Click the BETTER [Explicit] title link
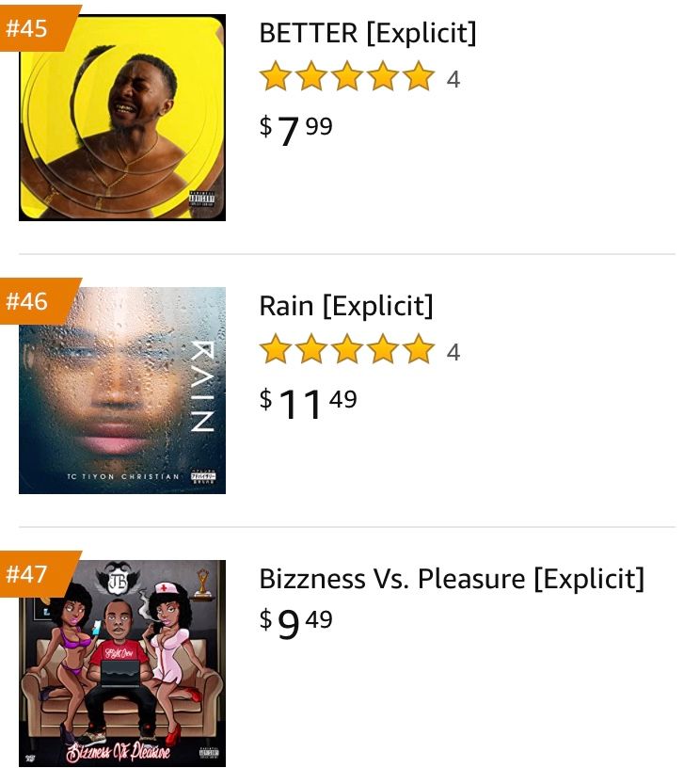 click(367, 33)
